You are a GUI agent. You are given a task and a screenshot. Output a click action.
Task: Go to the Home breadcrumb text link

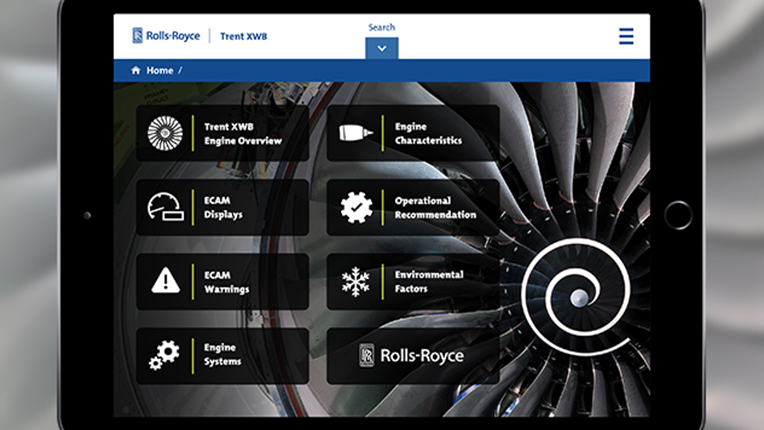pyautogui.click(x=160, y=71)
